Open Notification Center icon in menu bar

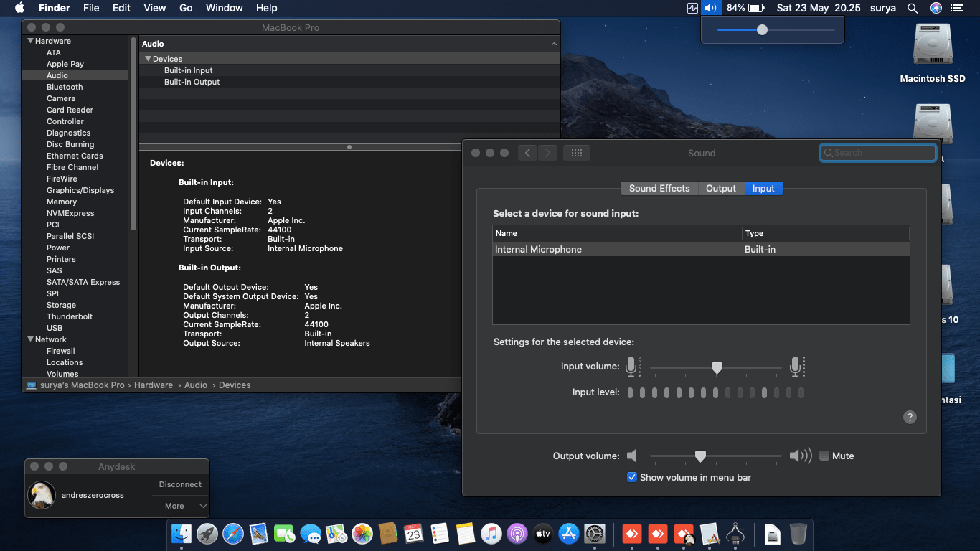[956, 8]
